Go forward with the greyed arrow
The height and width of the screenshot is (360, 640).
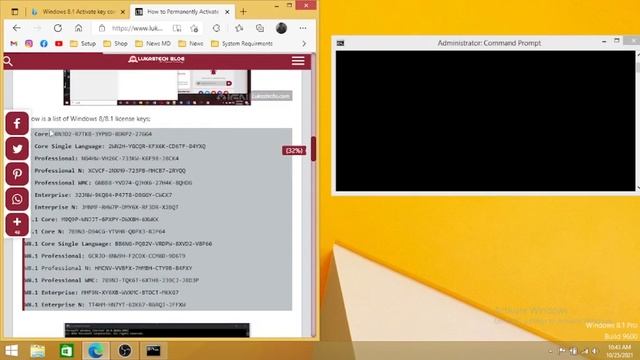coord(37,28)
